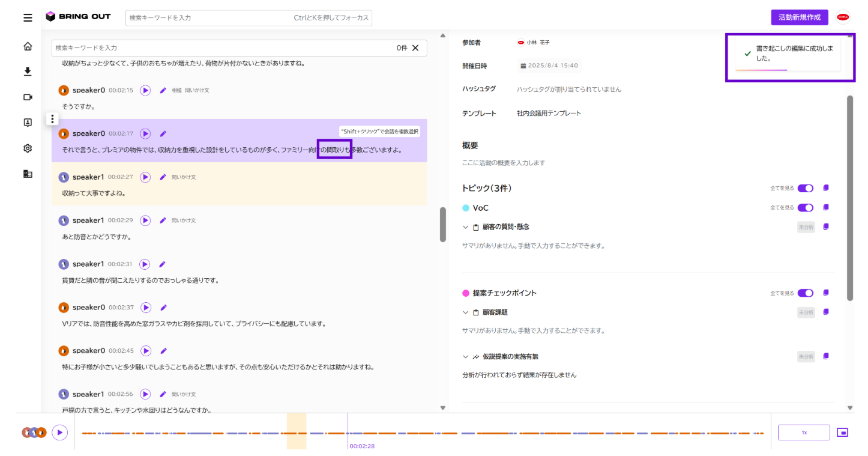Open the 1x playback speed selector
The image size is (868, 456).
804,433
